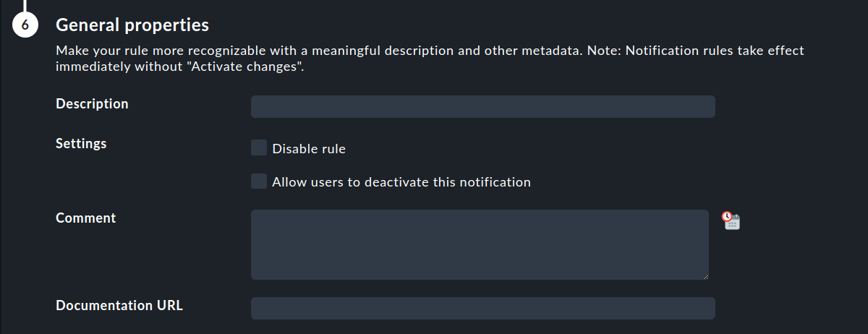Tick Allow users to deactivate this notification checkbox
Image resolution: width=868 pixels, height=334 pixels.
(259, 181)
